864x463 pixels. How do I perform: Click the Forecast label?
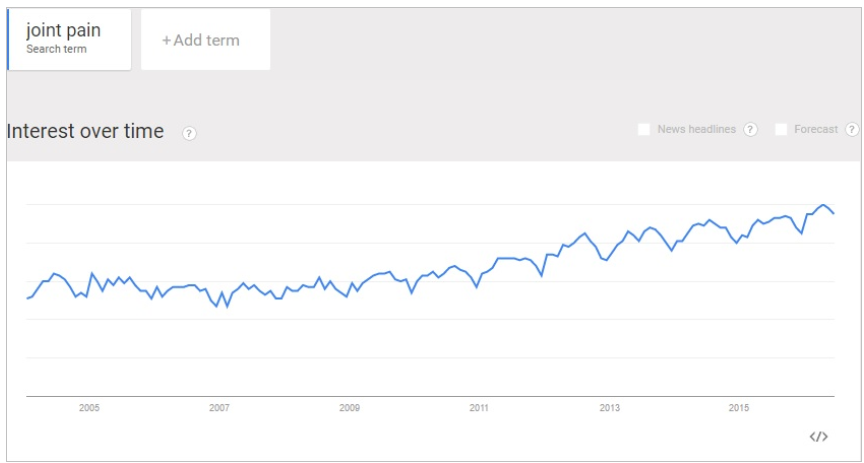816,130
